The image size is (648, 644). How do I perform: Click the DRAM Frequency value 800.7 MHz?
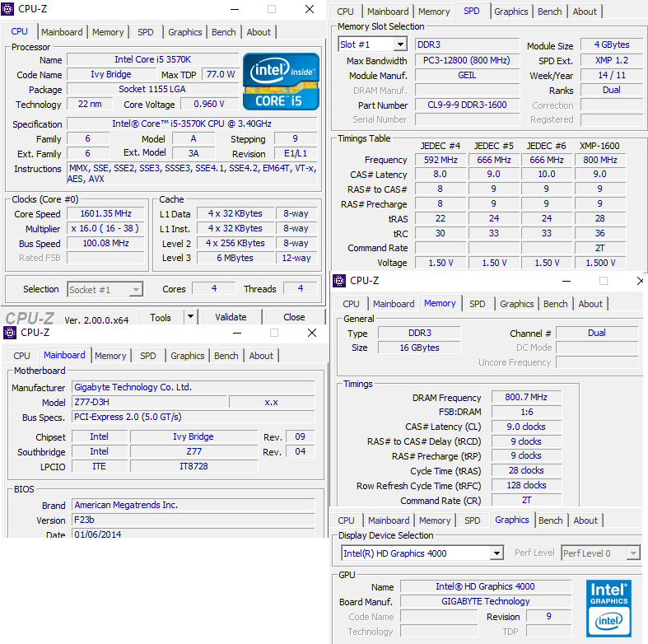pos(526,398)
